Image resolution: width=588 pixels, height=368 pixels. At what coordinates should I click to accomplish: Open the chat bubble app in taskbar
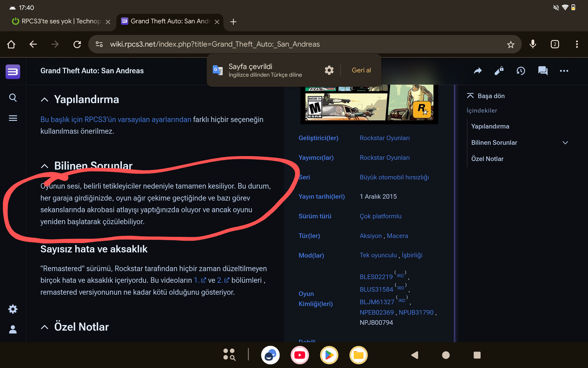pyautogui.click(x=271, y=355)
